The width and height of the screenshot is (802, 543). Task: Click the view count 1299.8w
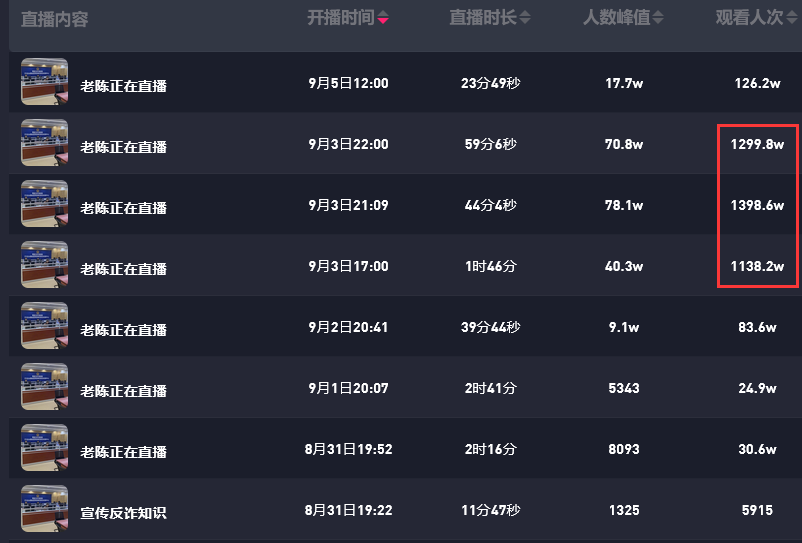pyautogui.click(x=758, y=144)
